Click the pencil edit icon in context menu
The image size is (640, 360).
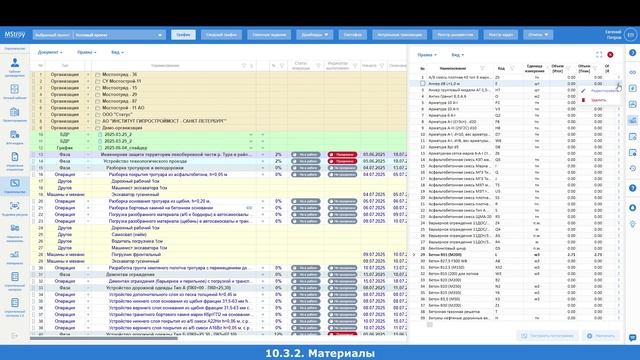[583, 91]
